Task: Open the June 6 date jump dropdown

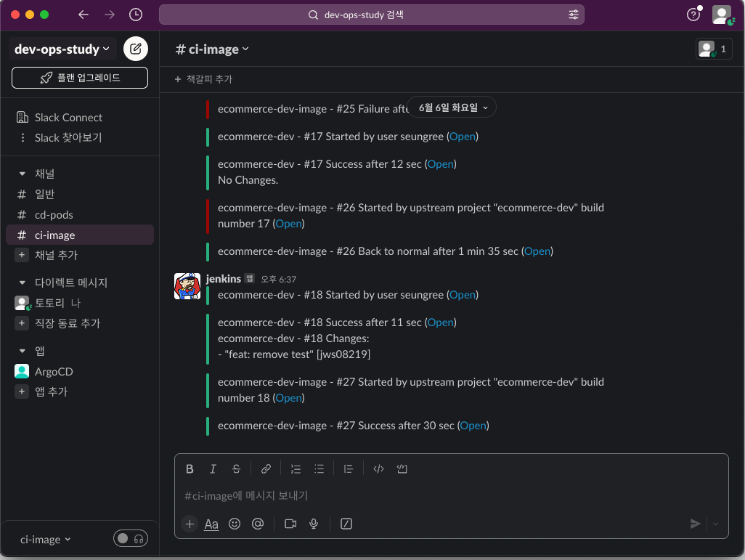Action: tap(452, 107)
